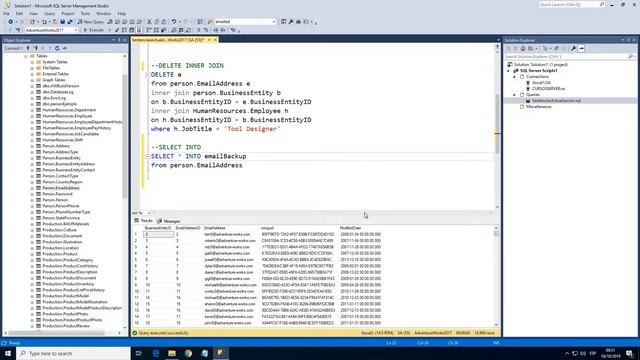Viewport: 640px width, 360px height.
Task: Switch to the Results tab
Action: [x=143, y=221]
